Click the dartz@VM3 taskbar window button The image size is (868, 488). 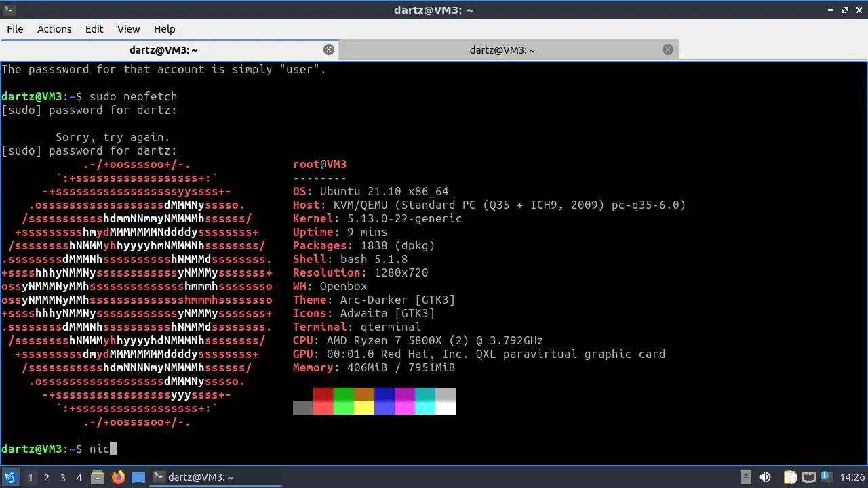pyautogui.click(x=216, y=477)
